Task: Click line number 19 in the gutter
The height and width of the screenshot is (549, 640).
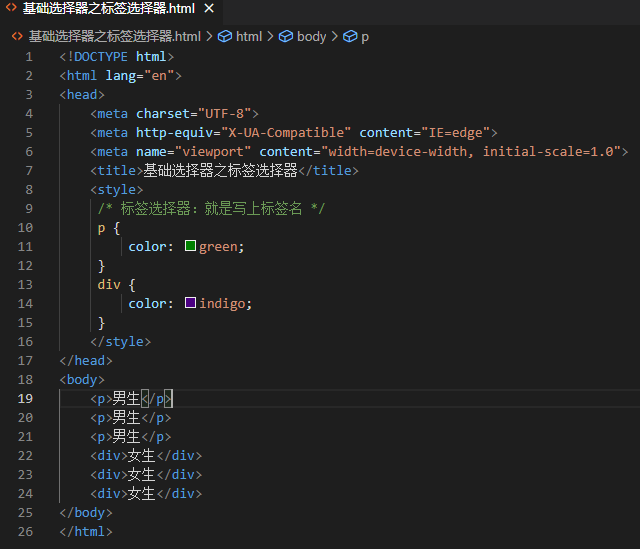Action: 25,399
